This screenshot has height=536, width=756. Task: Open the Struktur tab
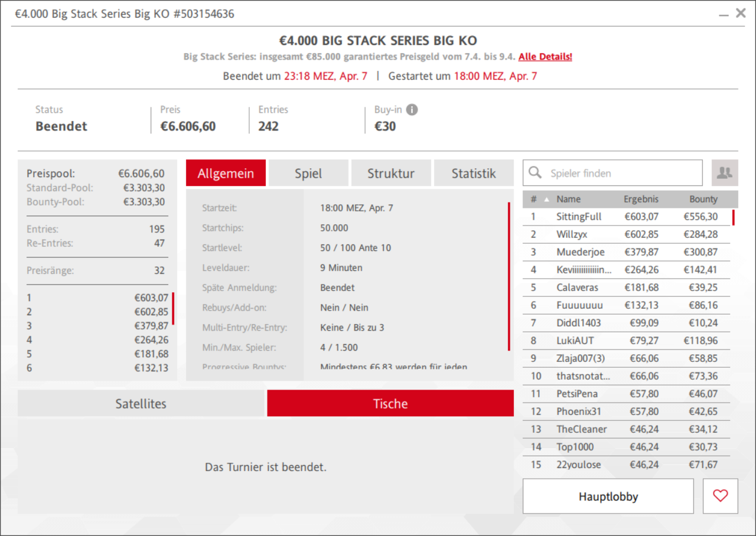pyautogui.click(x=391, y=173)
